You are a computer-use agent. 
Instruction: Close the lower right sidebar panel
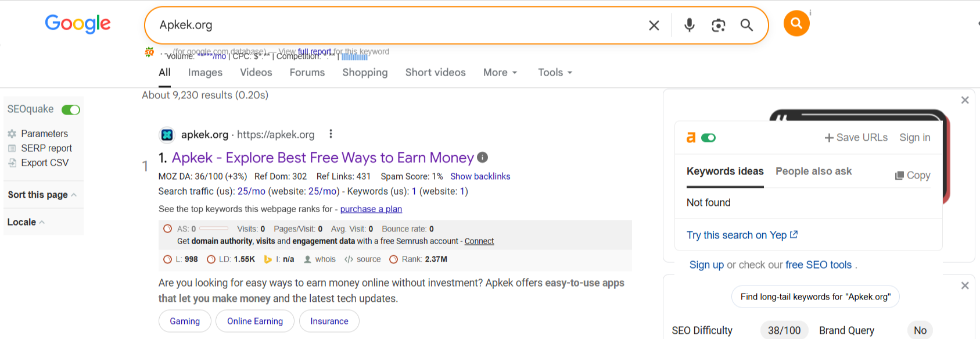pos(965,286)
